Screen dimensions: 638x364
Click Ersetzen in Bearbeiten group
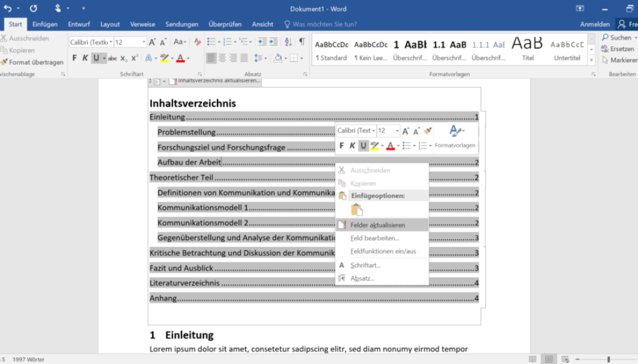617,49
